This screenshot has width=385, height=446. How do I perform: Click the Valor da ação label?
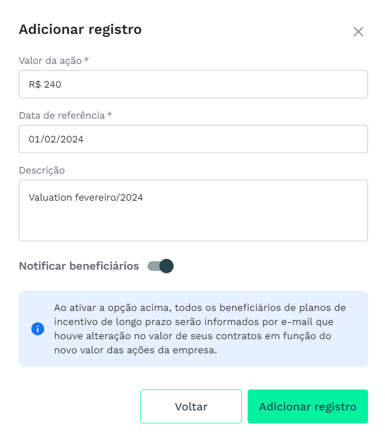(x=50, y=61)
